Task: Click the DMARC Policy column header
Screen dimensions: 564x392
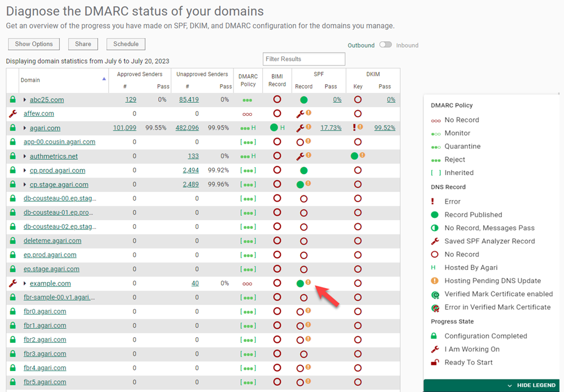Action: click(x=248, y=80)
